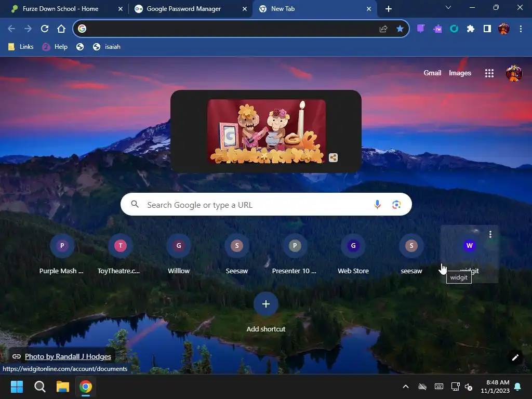532x399 pixels.
Task: Open Chrome's three-dot menu
Action: (x=521, y=29)
